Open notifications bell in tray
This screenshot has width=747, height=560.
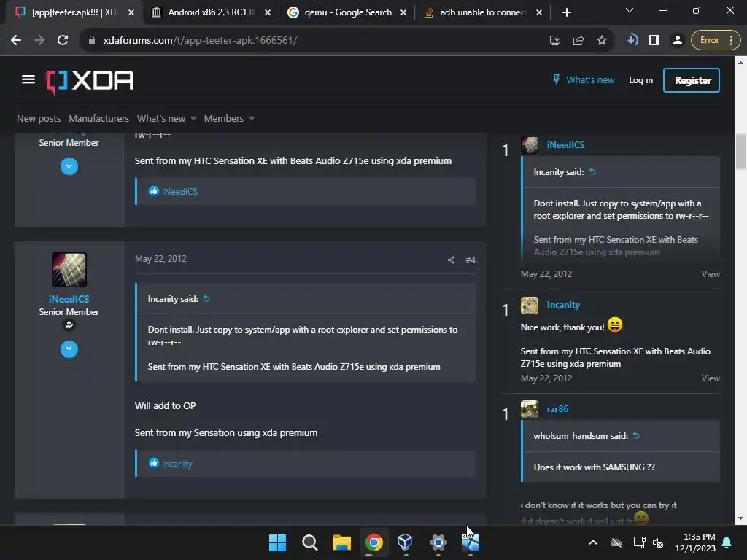[727, 542]
